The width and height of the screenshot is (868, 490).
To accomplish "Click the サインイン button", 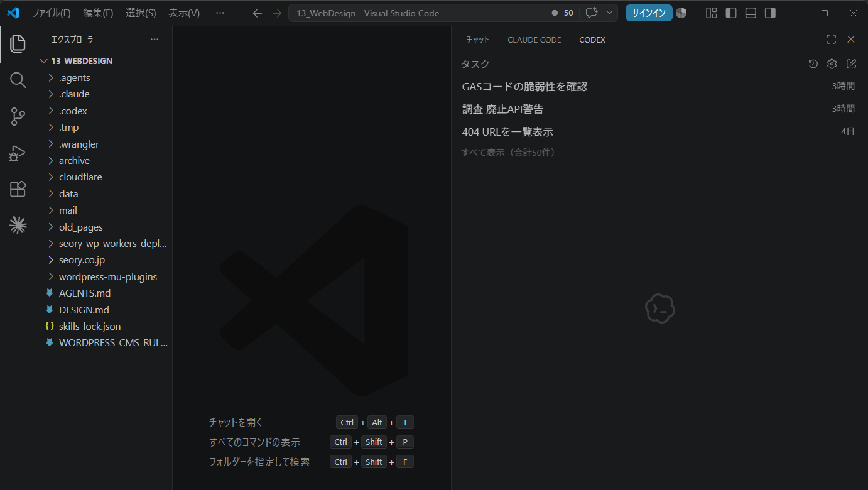I will 649,13.
